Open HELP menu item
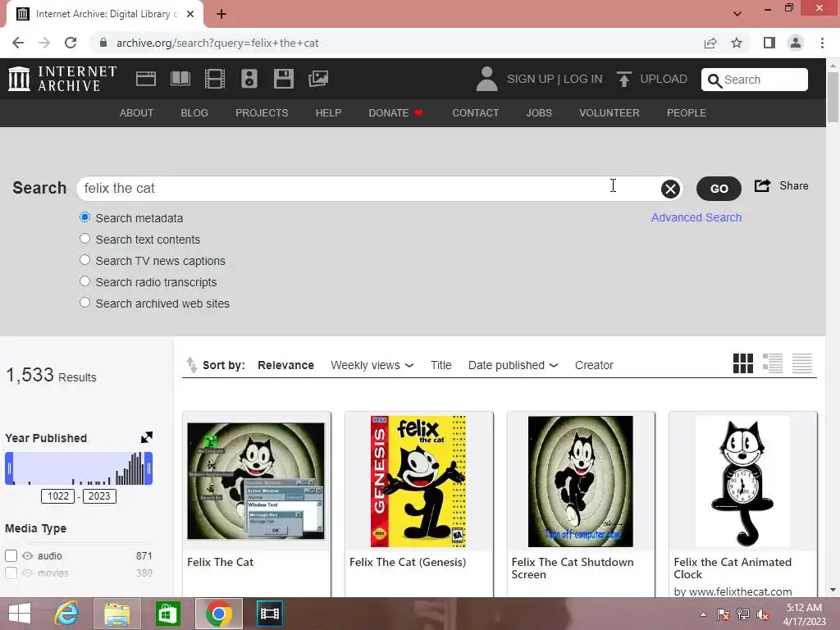 point(328,113)
